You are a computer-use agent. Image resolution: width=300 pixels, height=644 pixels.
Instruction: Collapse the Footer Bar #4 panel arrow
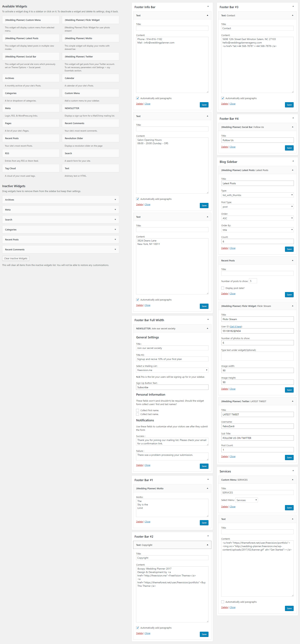293,118
